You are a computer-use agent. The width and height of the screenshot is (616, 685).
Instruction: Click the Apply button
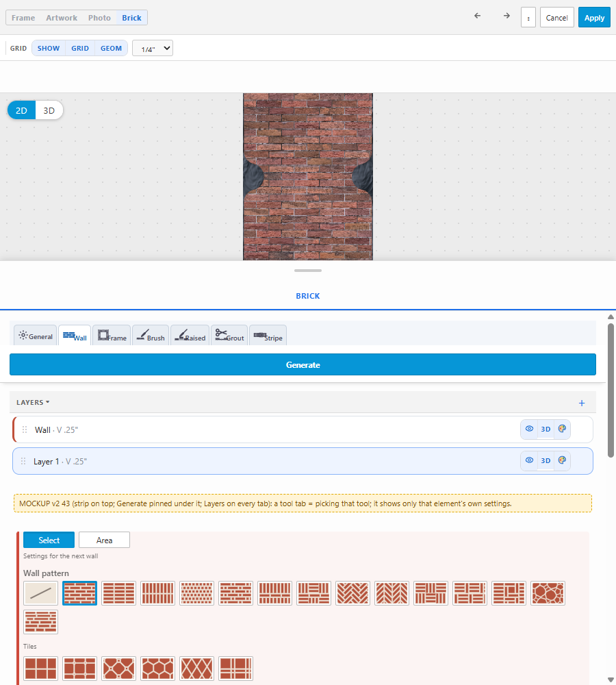[x=594, y=18]
